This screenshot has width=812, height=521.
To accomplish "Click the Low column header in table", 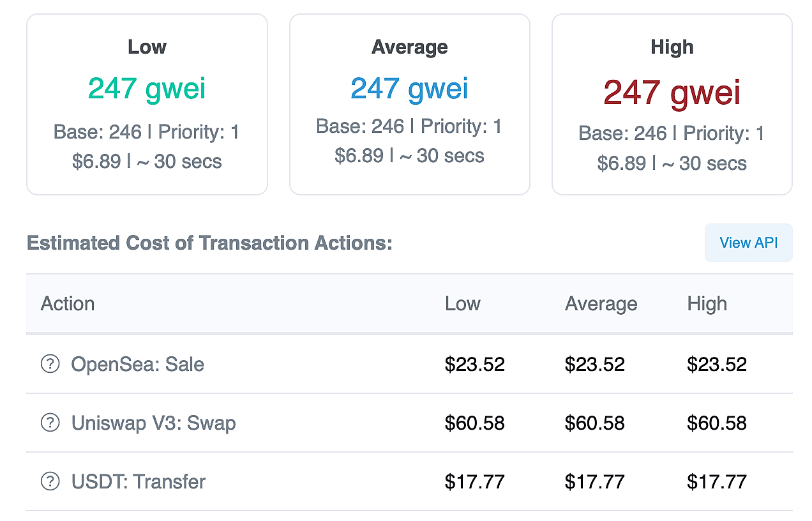I will 463,303.
